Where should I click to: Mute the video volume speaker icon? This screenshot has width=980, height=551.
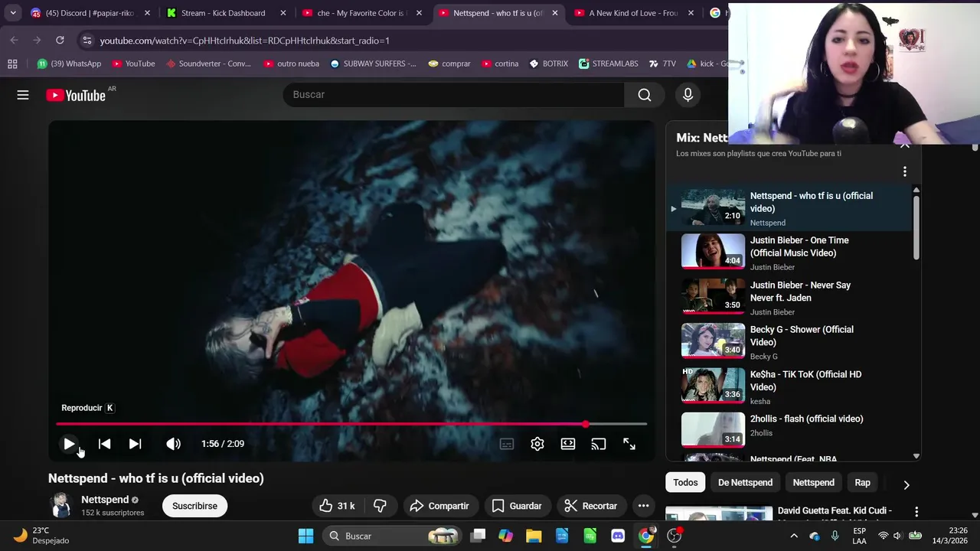click(x=174, y=444)
